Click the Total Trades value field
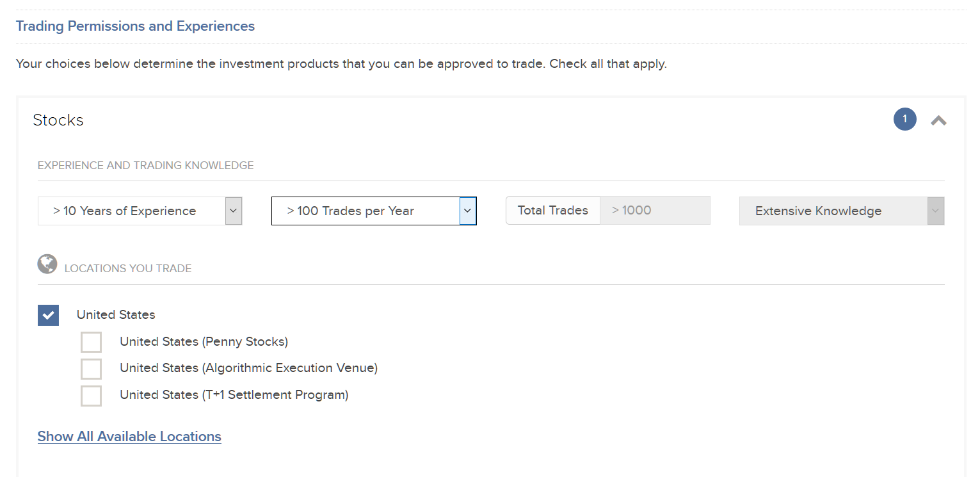The image size is (980, 477). click(655, 211)
